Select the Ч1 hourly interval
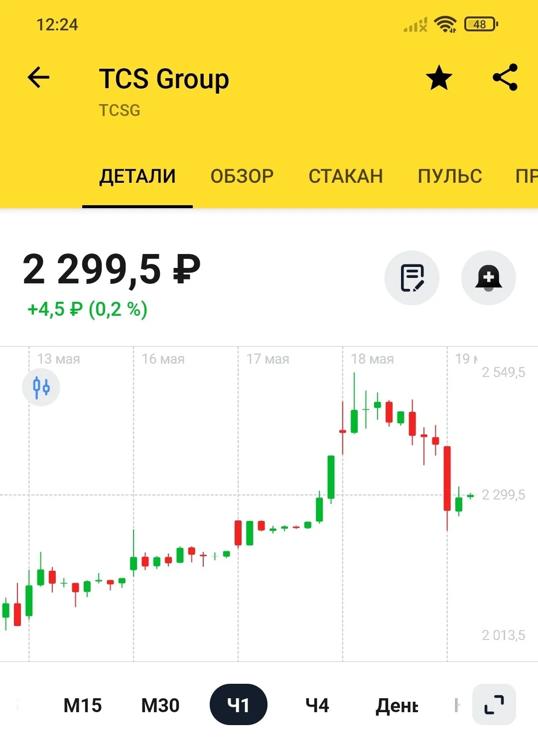The width and height of the screenshot is (538, 756). point(239,705)
